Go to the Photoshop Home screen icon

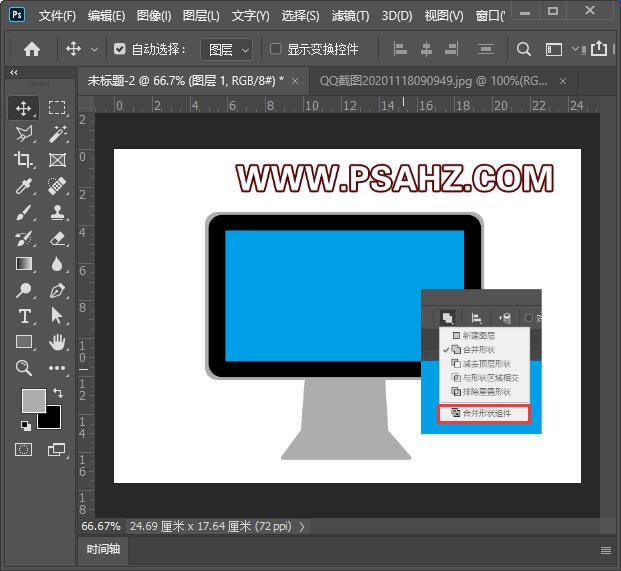point(32,49)
